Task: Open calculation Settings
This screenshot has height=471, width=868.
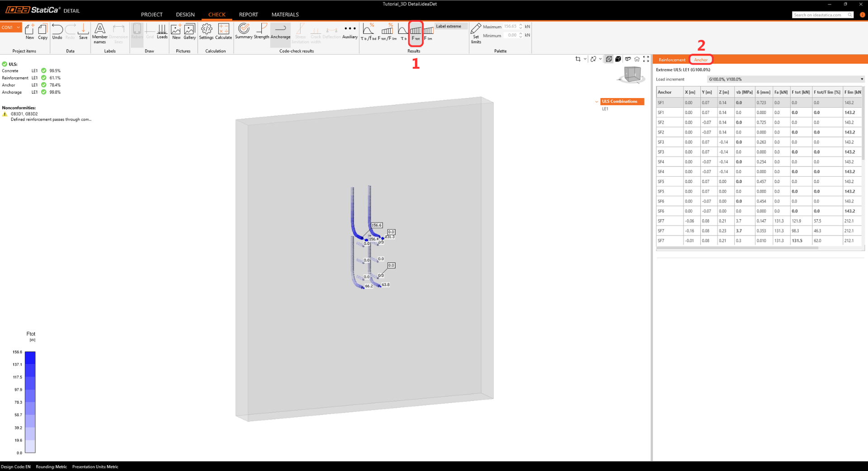Action: pyautogui.click(x=206, y=32)
